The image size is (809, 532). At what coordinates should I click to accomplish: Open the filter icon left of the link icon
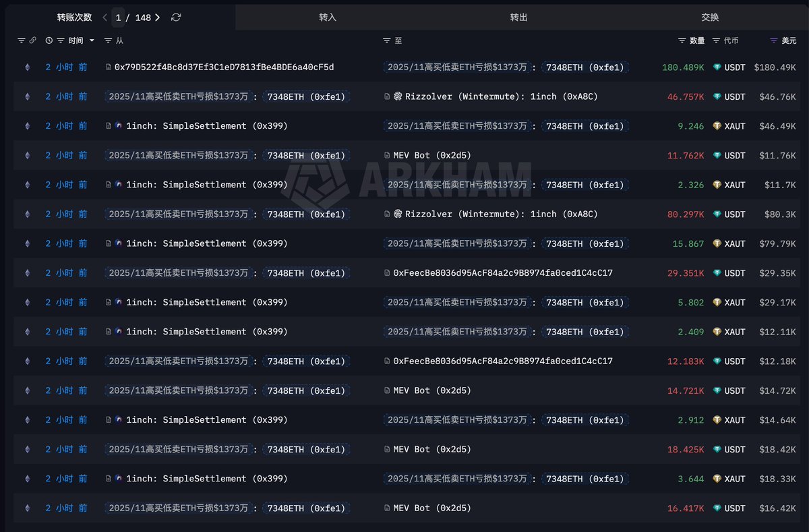[21, 40]
